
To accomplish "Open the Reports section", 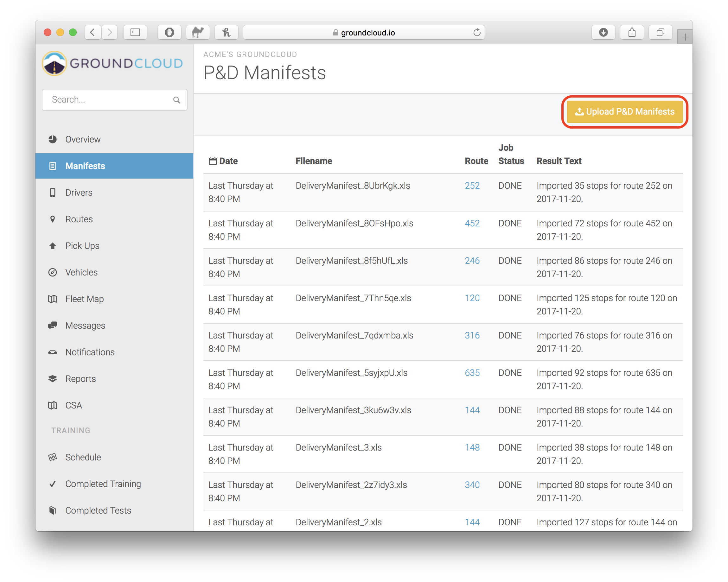I will 114,379.
